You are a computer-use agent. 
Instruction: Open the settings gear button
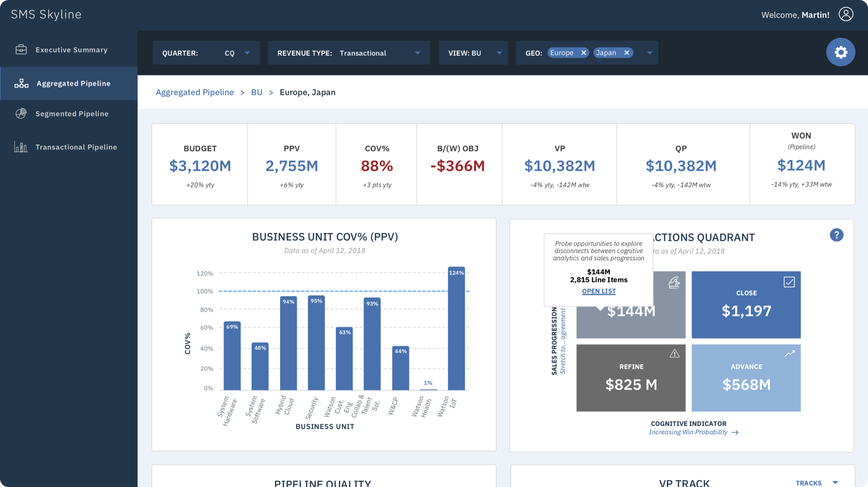click(x=840, y=52)
